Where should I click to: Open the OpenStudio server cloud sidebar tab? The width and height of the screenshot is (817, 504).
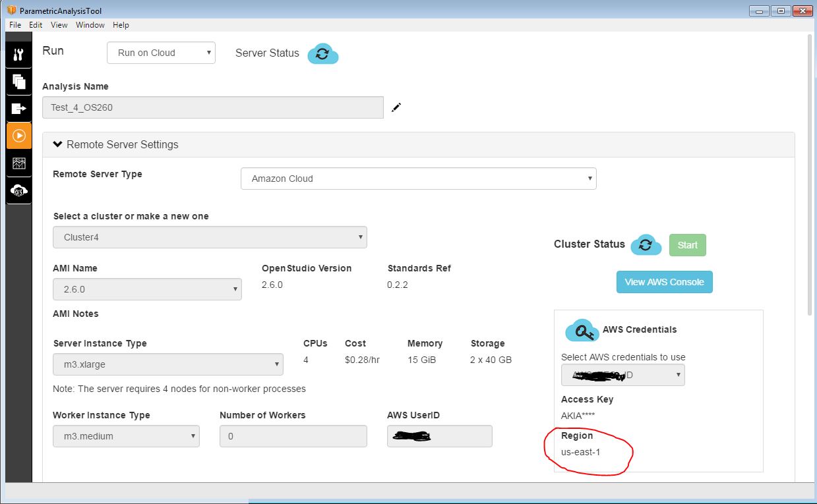tap(18, 190)
